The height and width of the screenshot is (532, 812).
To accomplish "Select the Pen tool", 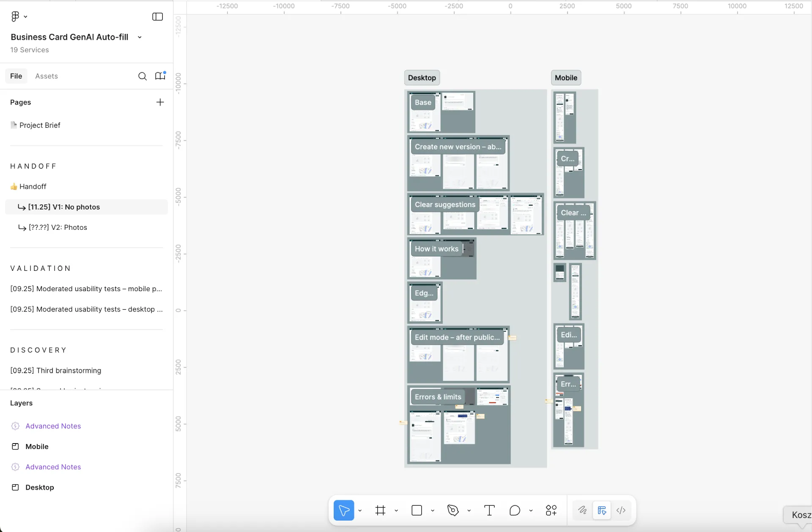I will point(453,510).
